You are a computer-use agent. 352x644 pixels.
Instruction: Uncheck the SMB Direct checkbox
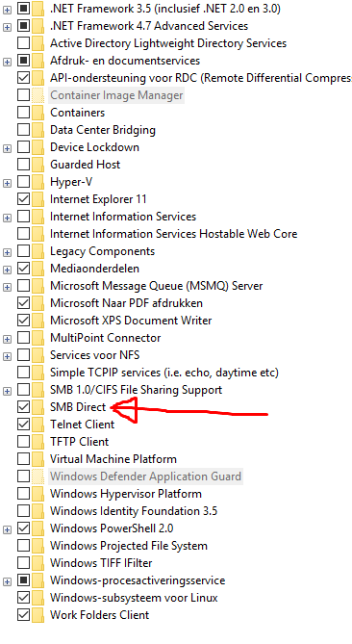[24, 407]
